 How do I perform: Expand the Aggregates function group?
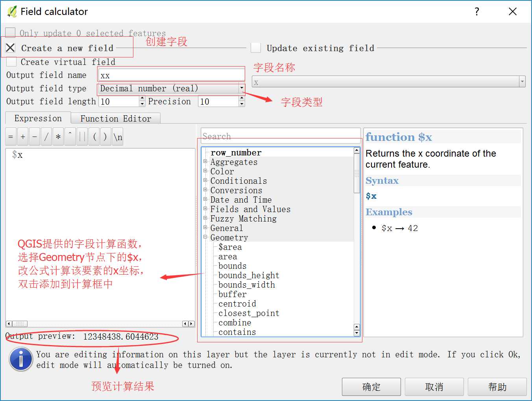point(205,161)
